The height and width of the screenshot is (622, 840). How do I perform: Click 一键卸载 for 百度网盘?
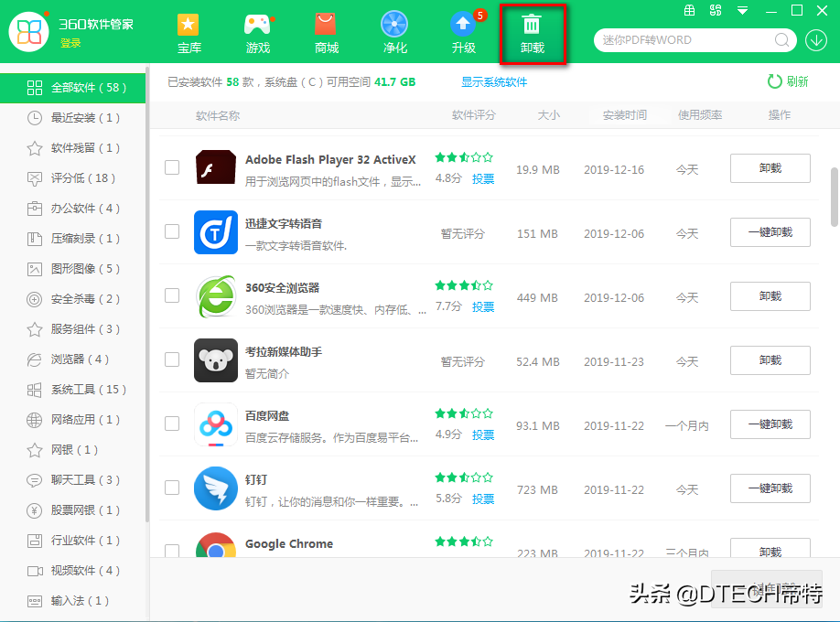point(770,424)
